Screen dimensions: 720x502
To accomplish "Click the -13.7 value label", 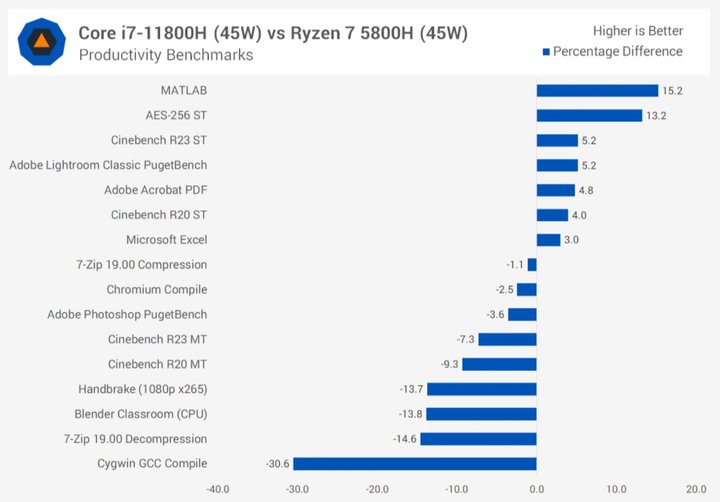I will coord(411,389).
